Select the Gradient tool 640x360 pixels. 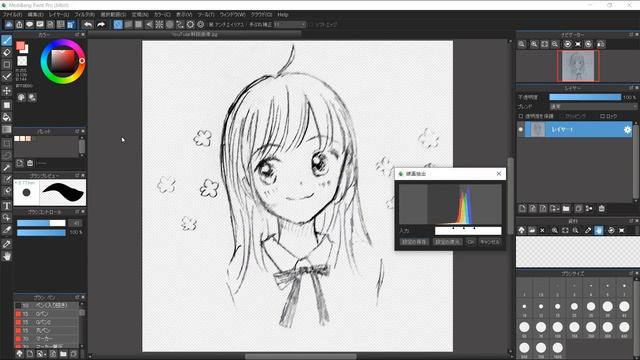pyautogui.click(x=7, y=130)
